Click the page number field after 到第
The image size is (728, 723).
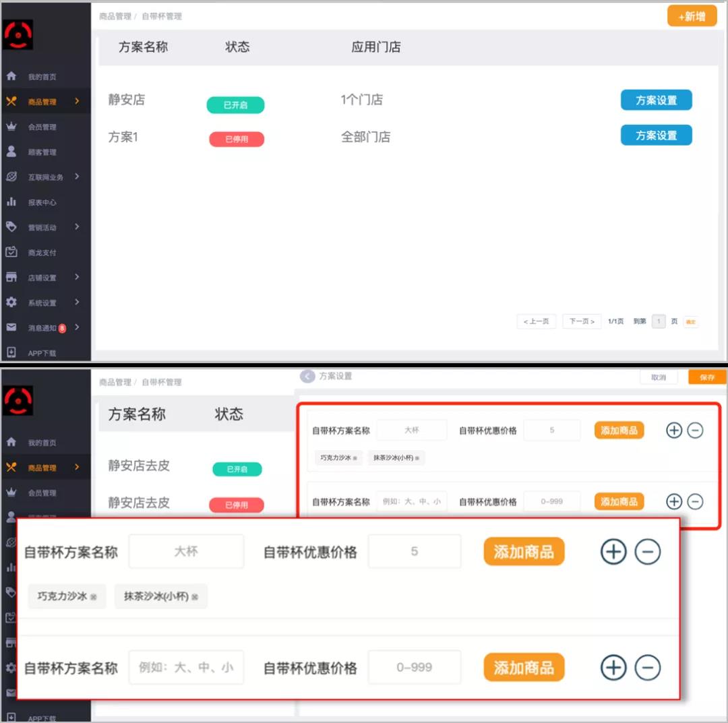pyautogui.click(x=659, y=321)
